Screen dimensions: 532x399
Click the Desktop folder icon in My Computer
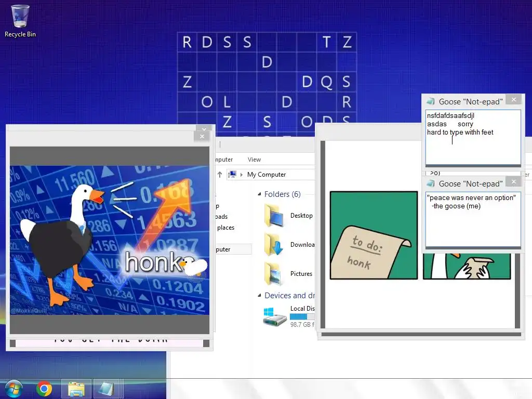tap(274, 216)
